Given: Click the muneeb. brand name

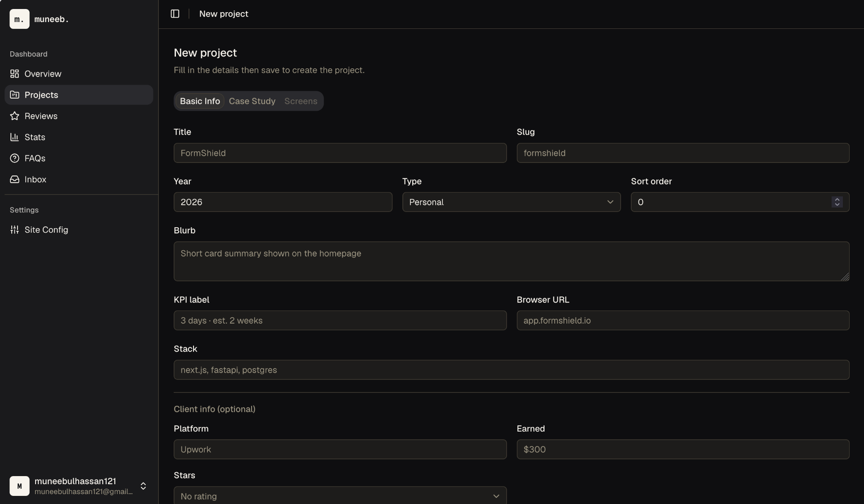Looking at the screenshot, I should (51, 19).
